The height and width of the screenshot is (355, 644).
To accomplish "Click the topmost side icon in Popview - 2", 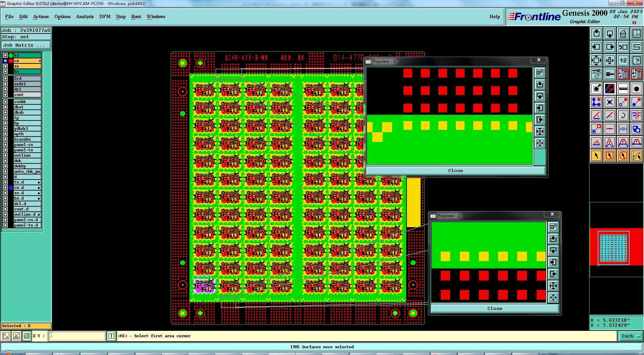I will tap(553, 227).
